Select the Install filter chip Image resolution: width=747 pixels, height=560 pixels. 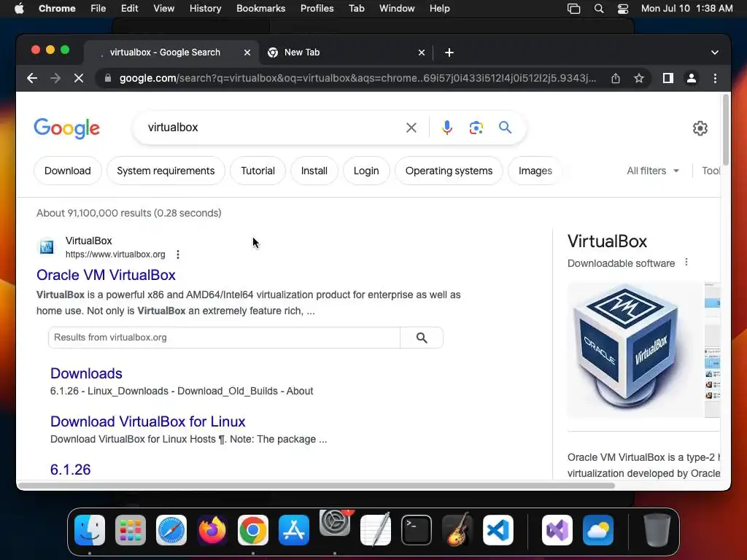coord(314,171)
